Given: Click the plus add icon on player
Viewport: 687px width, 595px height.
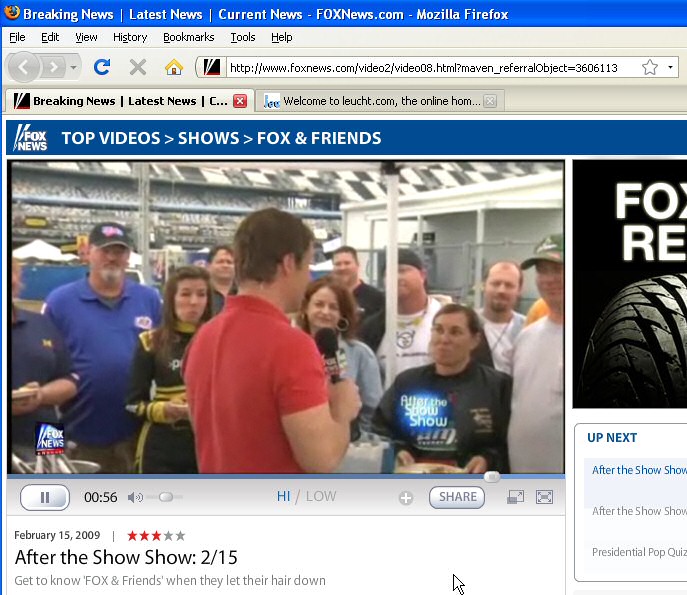Looking at the screenshot, I should coord(406,498).
